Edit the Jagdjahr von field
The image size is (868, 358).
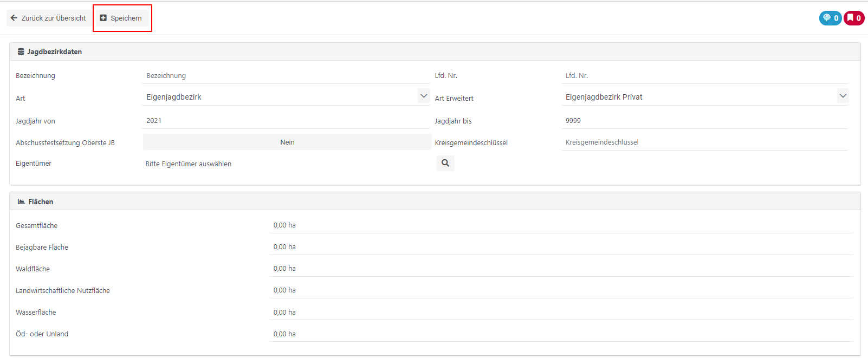[286, 121]
